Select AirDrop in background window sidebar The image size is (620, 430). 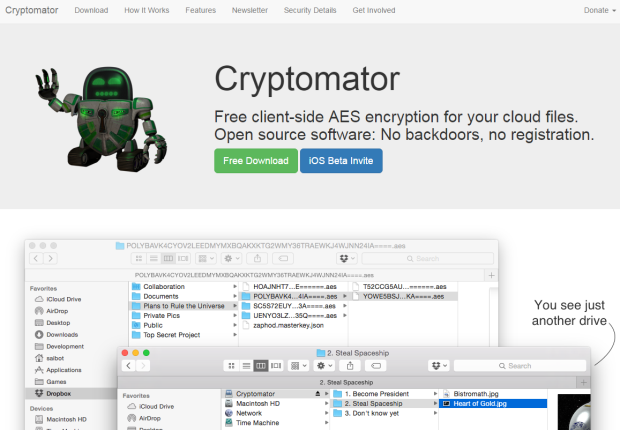pos(52,311)
